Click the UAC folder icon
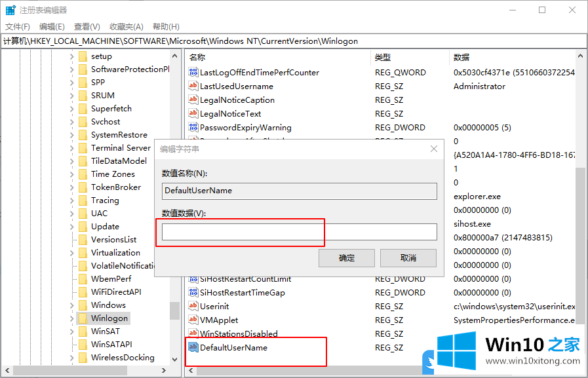 pos(83,214)
